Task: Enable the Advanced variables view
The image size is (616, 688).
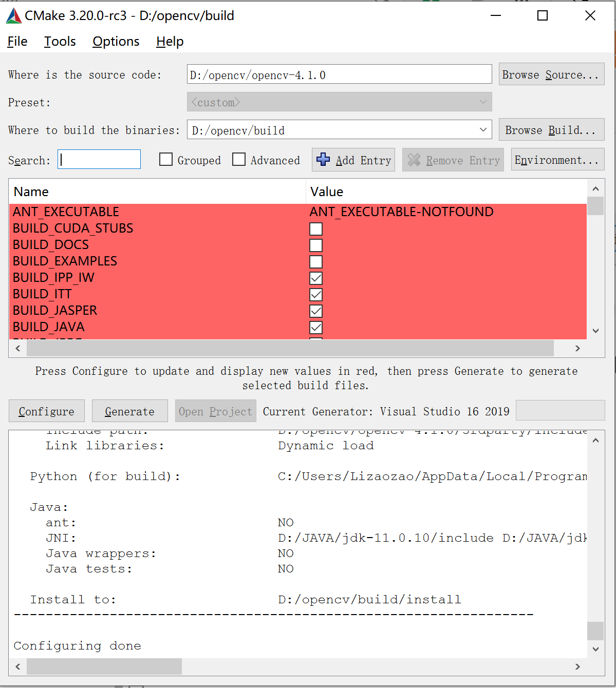Action: (x=239, y=160)
